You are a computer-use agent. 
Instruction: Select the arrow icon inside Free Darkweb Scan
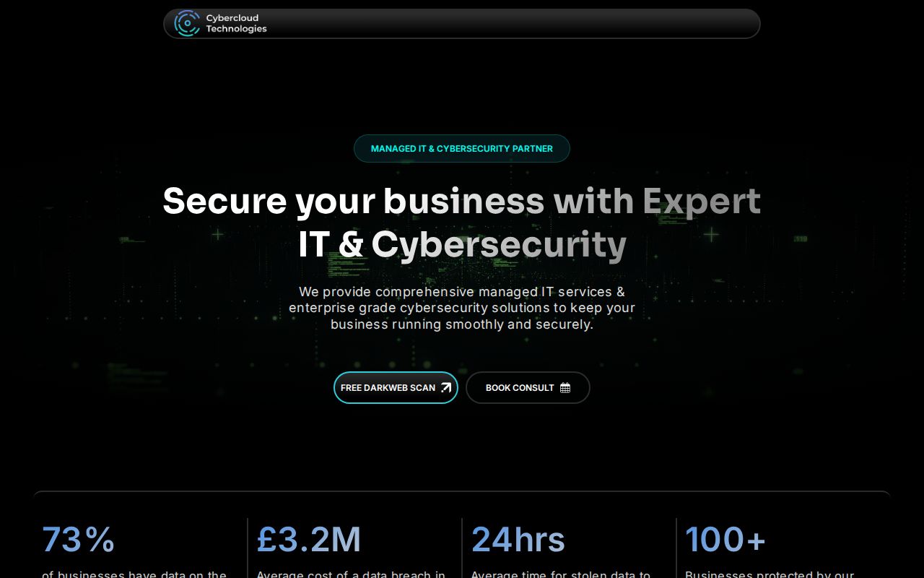coord(445,387)
